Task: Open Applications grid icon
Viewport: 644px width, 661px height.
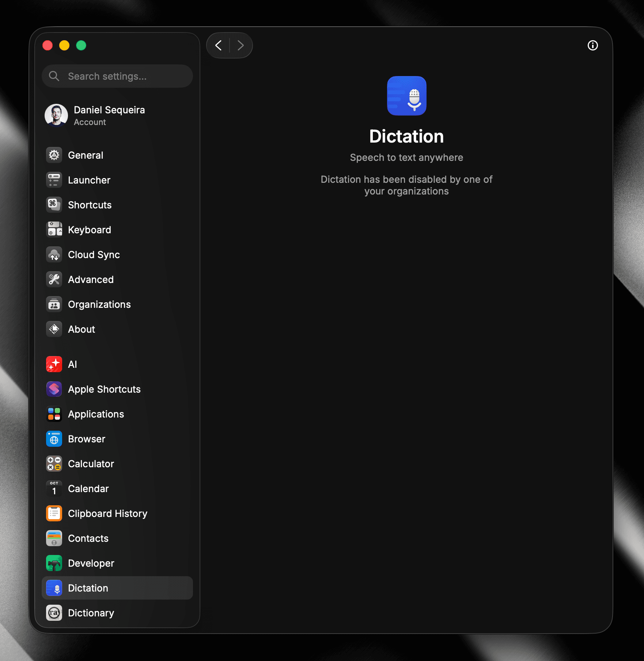Action: [x=54, y=414]
